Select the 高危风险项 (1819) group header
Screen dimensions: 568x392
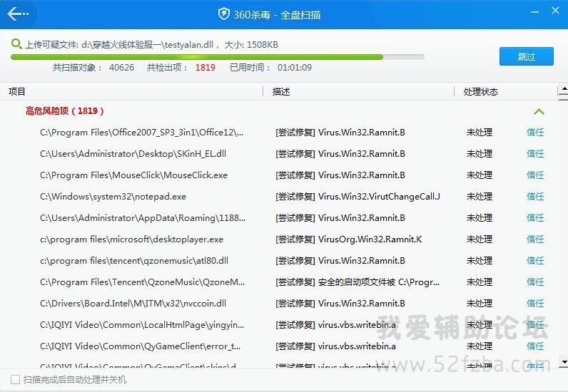pos(64,110)
